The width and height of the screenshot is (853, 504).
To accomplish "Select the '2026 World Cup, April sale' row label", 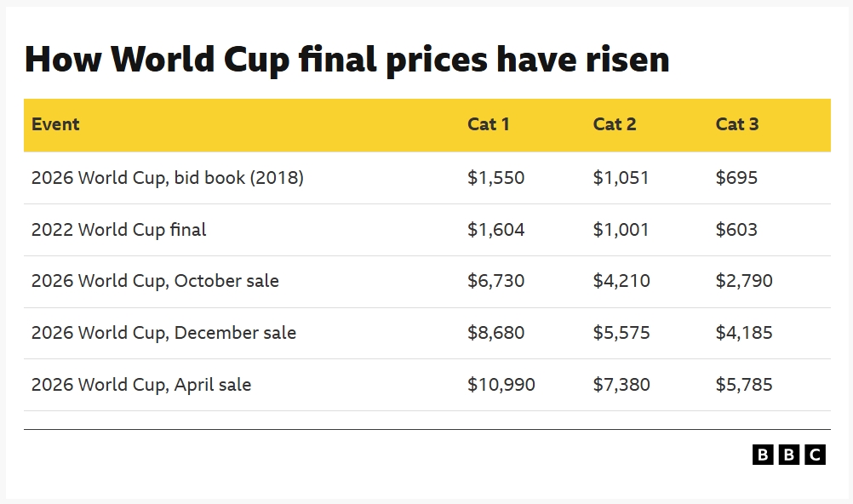I will [x=141, y=385].
